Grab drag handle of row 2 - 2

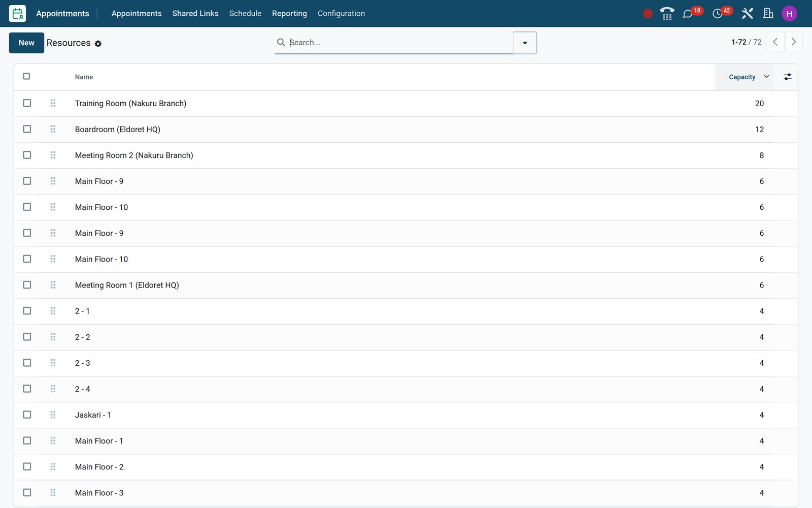pyautogui.click(x=53, y=337)
